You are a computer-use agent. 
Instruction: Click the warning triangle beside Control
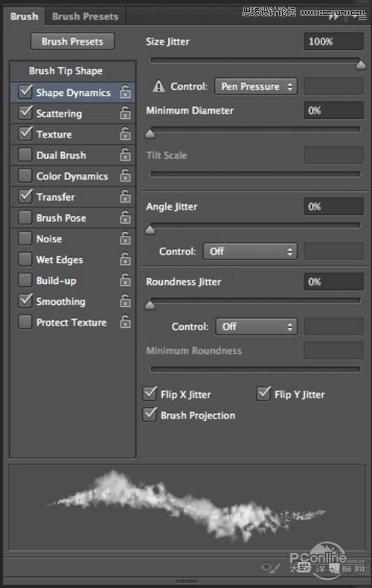pyautogui.click(x=158, y=87)
